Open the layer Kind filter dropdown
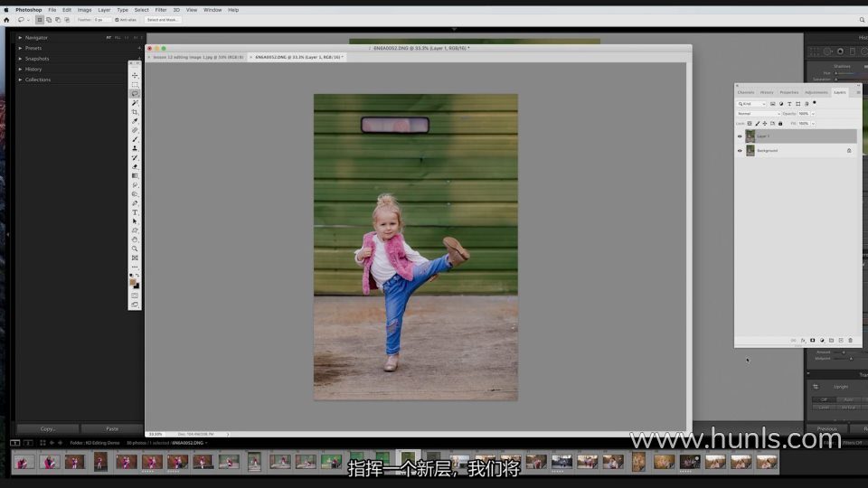This screenshot has width=868, height=488. point(751,103)
